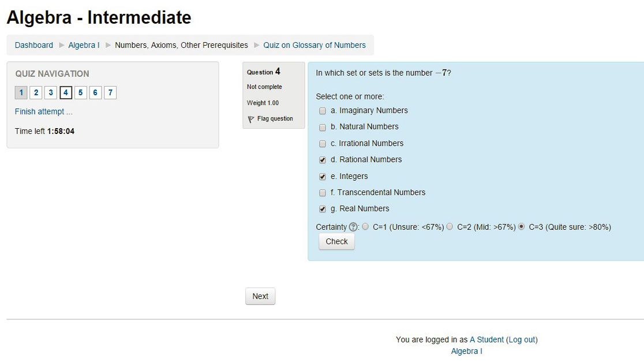Viewport: 644px width, 362px height.
Task: Select the Irrational Numbers checkbox
Action: pos(322,143)
